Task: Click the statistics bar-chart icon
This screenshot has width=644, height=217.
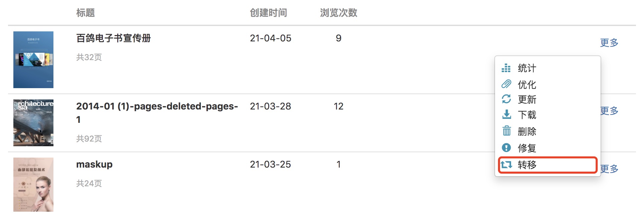Action: pyautogui.click(x=506, y=68)
